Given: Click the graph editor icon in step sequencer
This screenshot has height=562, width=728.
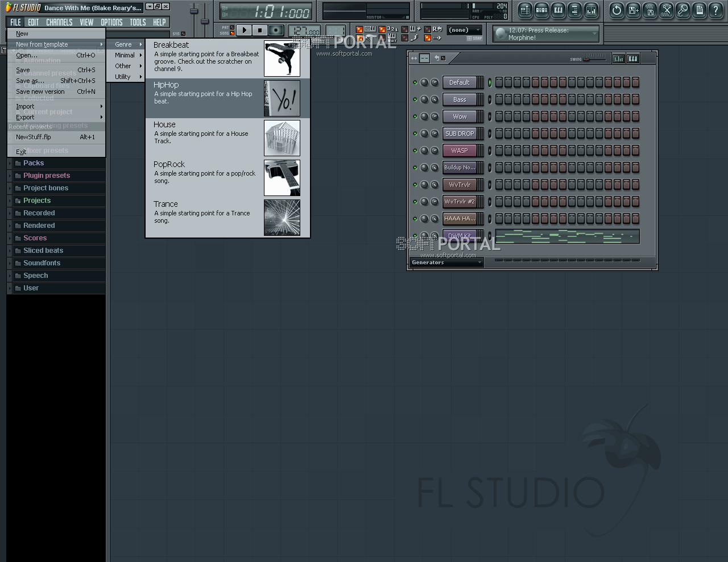Looking at the screenshot, I should click(618, 59).
